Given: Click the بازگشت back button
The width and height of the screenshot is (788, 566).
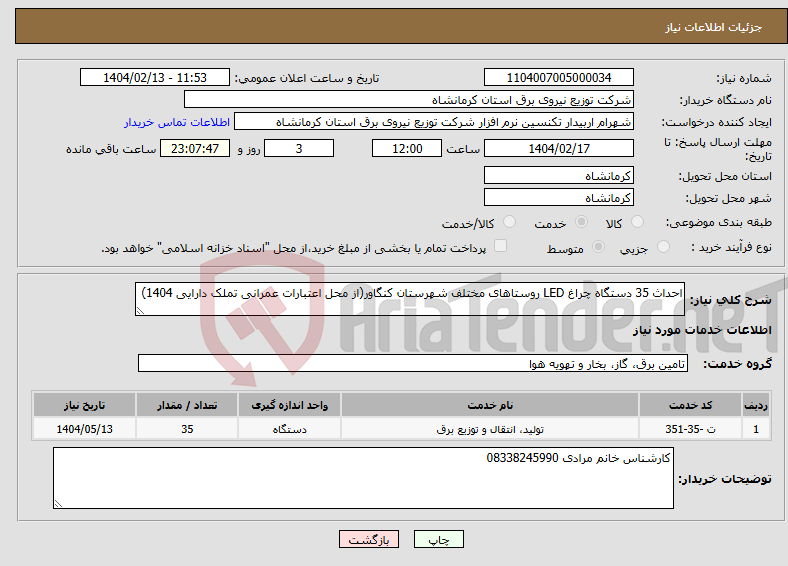Looking at the screenshot, I should pos(369,539).
